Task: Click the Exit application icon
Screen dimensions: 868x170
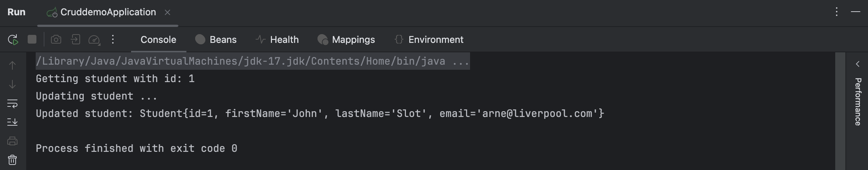Action: click(x=75, y=39)
